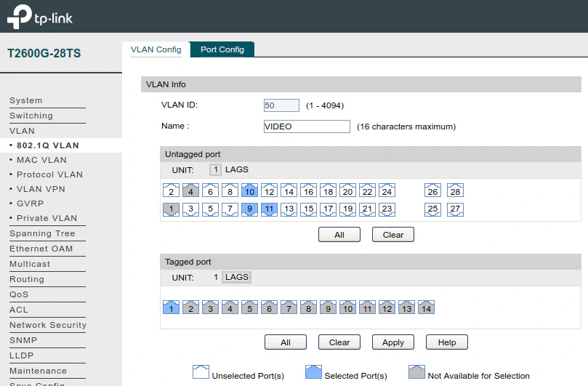The image size is (588, 386).
Task: Click greyed untagged port 4 icon
Action: [190, 190]
